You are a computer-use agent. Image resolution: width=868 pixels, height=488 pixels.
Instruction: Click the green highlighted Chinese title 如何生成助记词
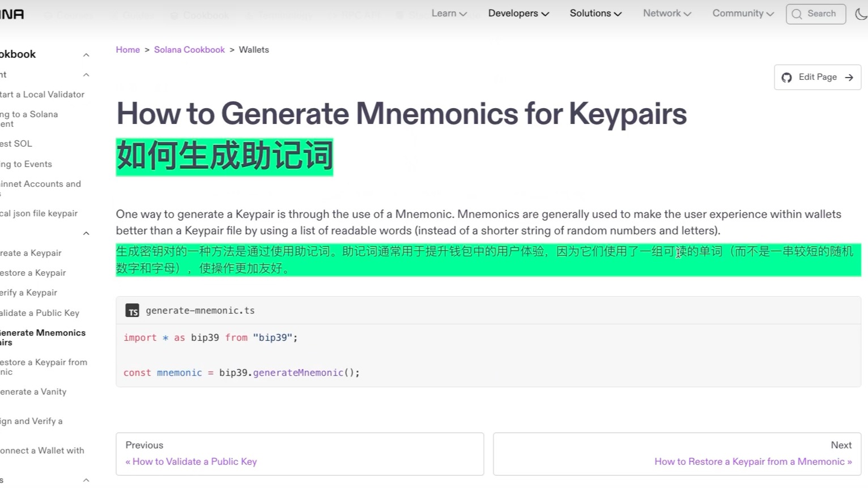point(224,157)
